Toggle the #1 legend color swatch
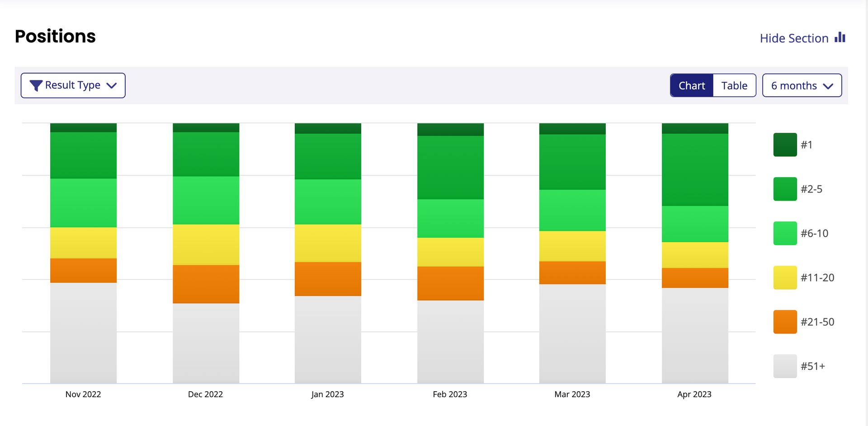This screenshot has height=426, width=868. 785,145
